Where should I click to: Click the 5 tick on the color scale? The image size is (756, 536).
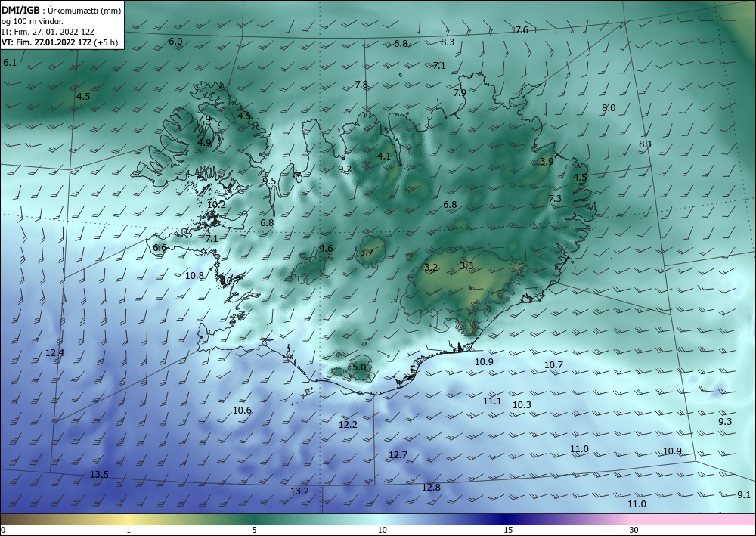click(254, 531)
